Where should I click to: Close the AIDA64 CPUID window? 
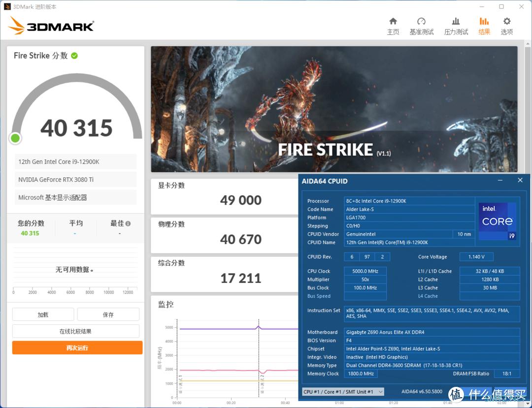coord(520,180)
